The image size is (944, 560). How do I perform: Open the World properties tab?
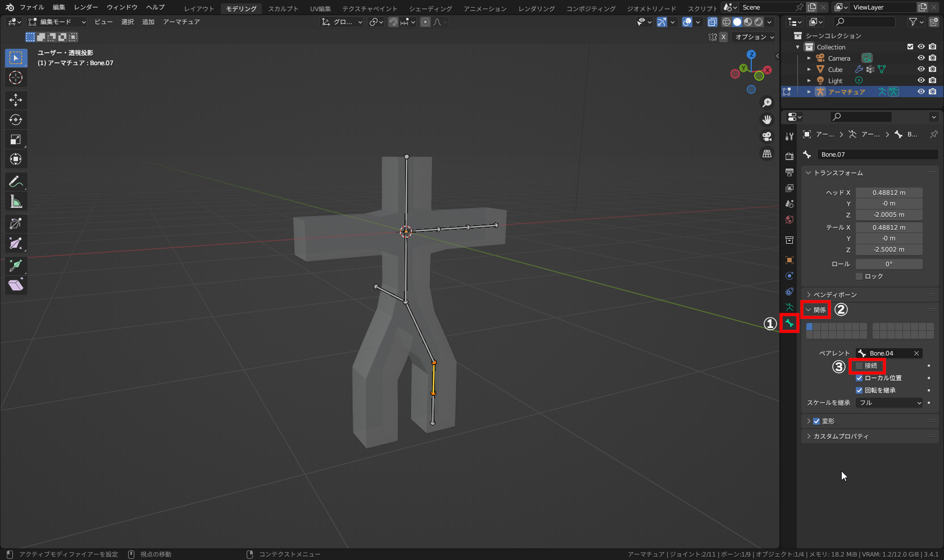click(x=789, y=220)
